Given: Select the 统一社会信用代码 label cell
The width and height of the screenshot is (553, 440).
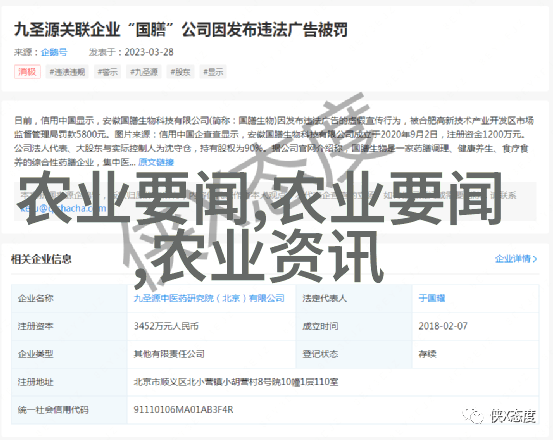Looking at the screenshot, I should pos(69,410).
